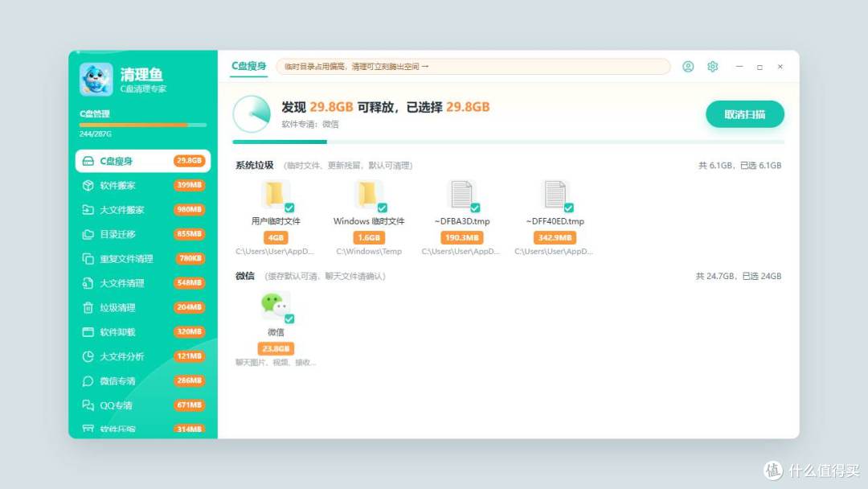Viewport: 868px width, 489px height.
Task: Click the 共 24.7GB，已选 24GB text
Action: (x=739, y=276)
